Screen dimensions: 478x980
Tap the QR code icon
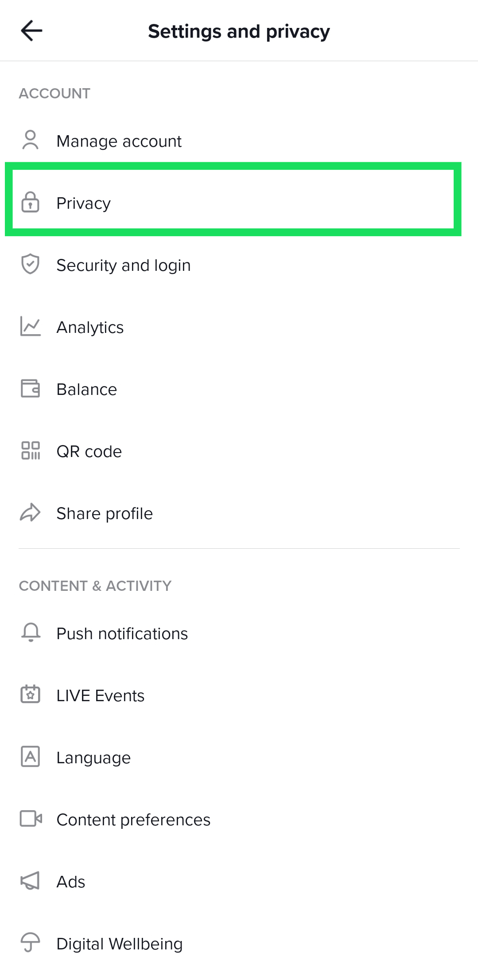30,451
